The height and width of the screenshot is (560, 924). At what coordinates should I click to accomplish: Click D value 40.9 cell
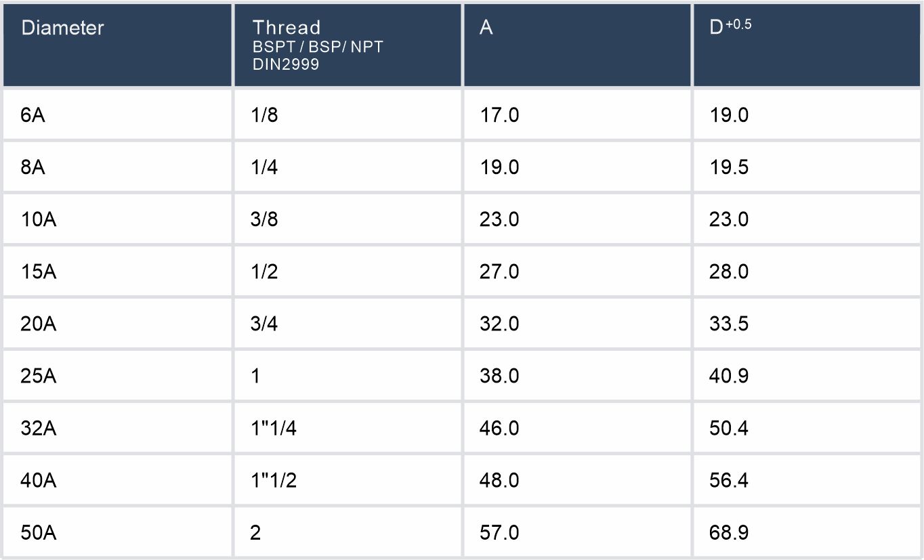point(729,376)
